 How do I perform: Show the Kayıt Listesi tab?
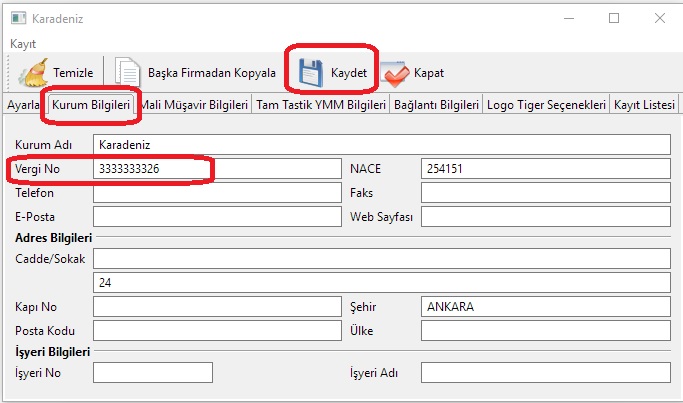(x=644, y=104)
